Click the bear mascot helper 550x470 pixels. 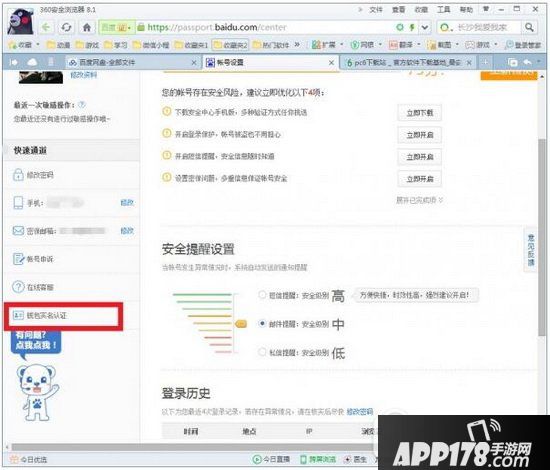click(38, 392)
